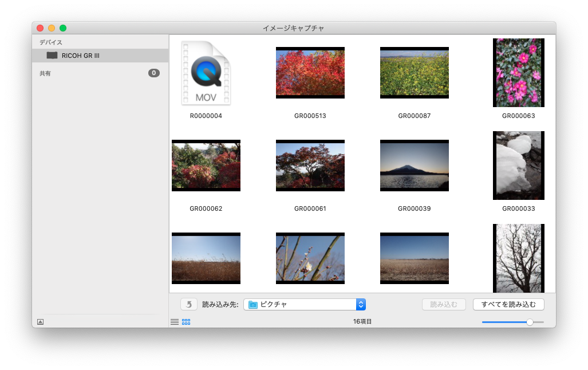Select the GR000033 snow thumbnail
588x370 pixels.
coord(519,166)
